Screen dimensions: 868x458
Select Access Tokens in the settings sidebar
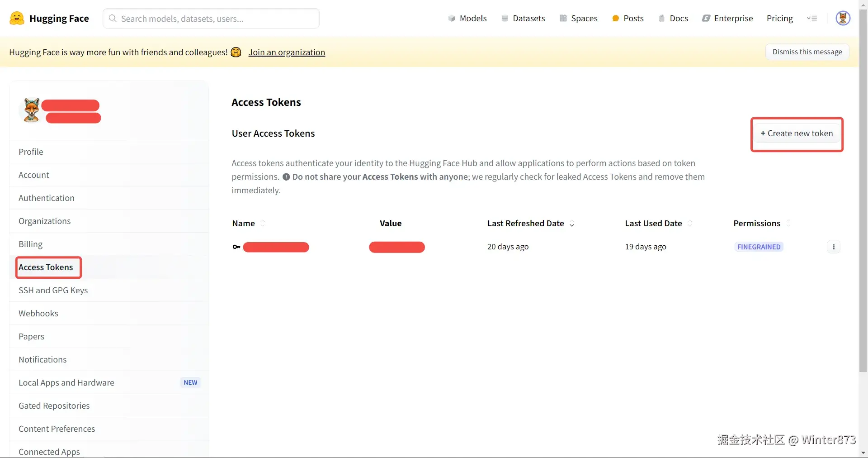click(46, 267)
